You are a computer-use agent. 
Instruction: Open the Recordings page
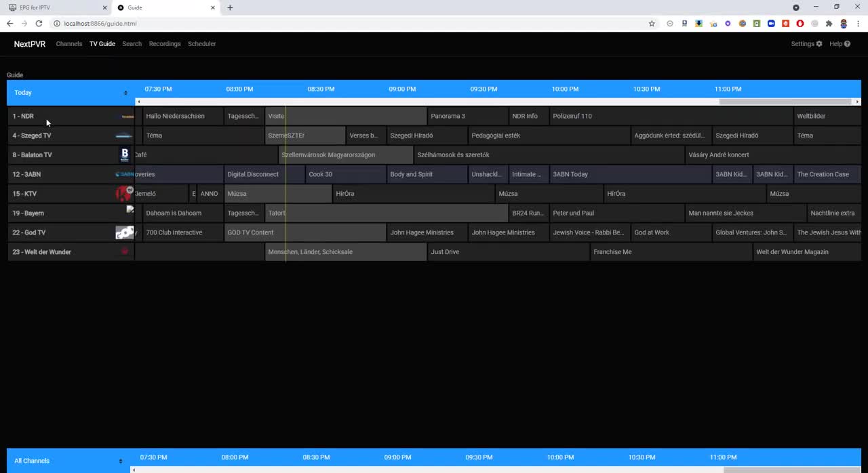click(165, 44)
